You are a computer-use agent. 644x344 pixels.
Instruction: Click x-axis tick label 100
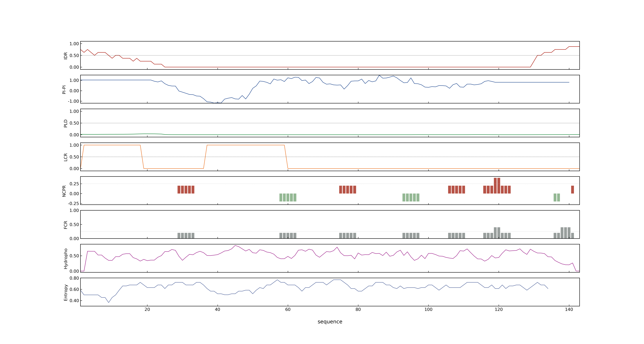coord(428,309)
